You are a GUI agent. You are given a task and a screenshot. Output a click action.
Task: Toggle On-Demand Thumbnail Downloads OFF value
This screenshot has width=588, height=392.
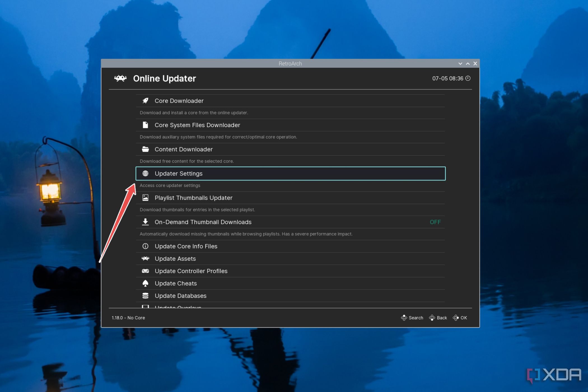click(x=435, y=222)
